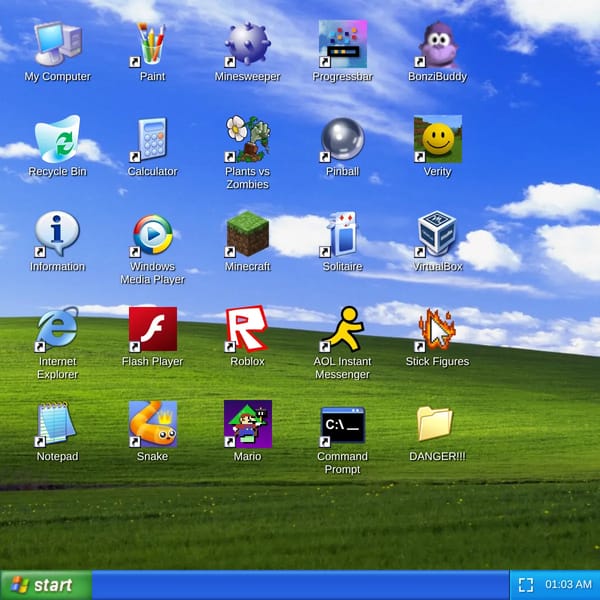The height and width of the screenshot is (600, 600).
Task: Launch the Progressbar shortcut
Action: 342,44
